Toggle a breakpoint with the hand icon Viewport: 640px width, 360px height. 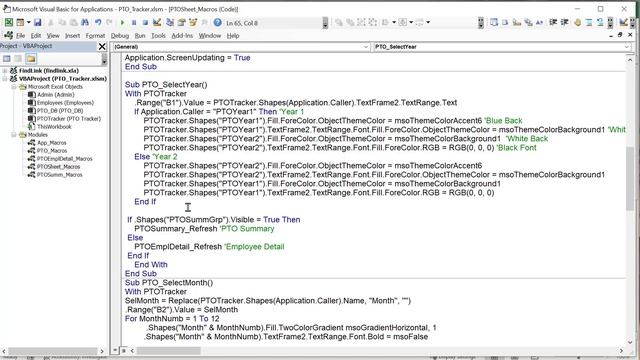pyautogui.click(x=577, y=22)
